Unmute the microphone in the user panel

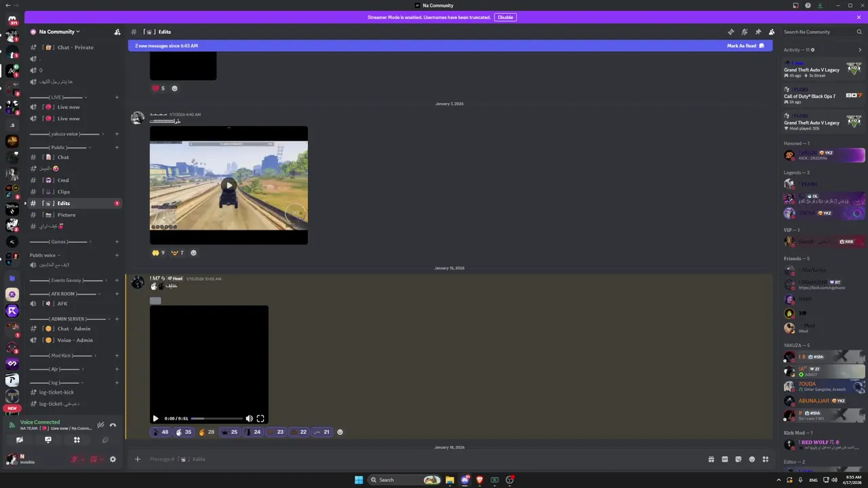click(74, 460)
